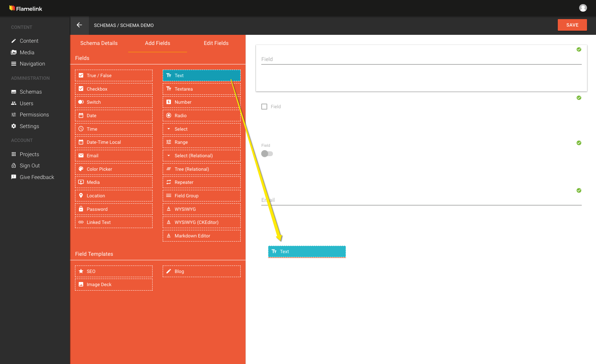Add a Select (Relational) field type

[202, 156]
